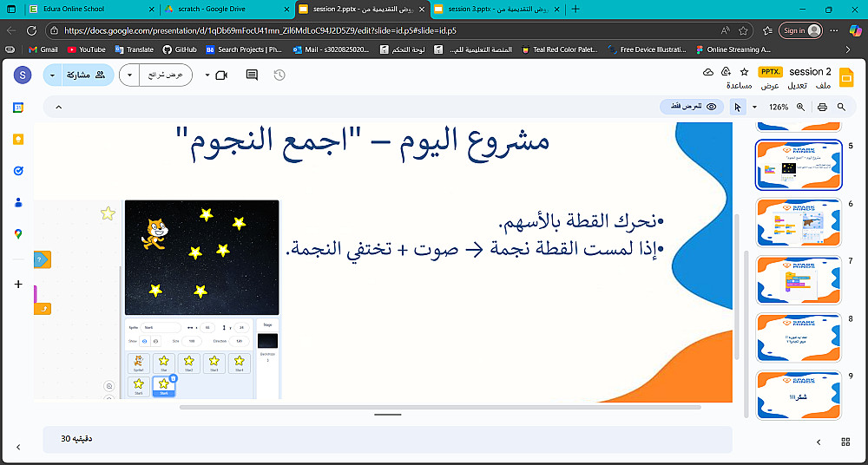Select the cursor arrow tool
868x465 pixels.
(737, 107)
